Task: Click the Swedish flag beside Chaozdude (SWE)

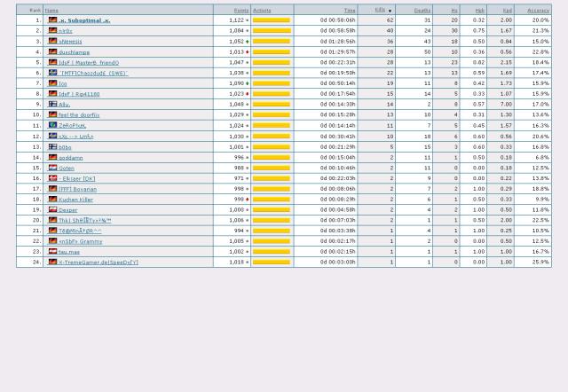Action: [x=52, y=73]
